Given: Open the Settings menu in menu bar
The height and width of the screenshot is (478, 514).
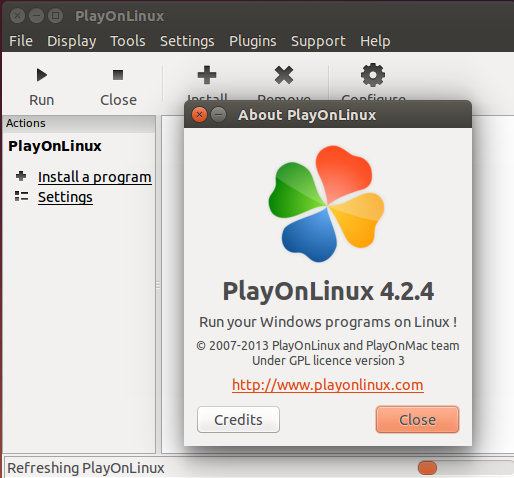Looking at the screenshot, I should (187, 41).
